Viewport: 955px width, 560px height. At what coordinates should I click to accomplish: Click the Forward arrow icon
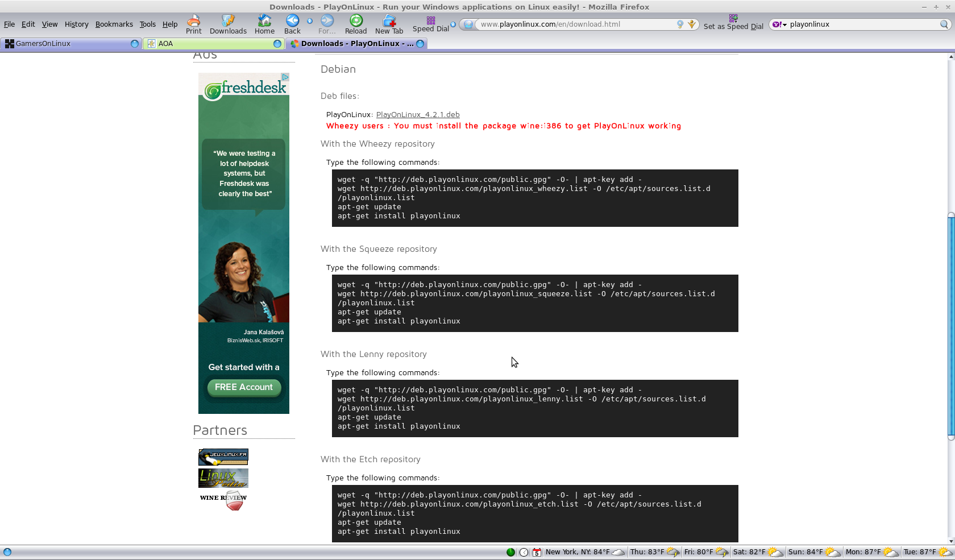coord(327,24)
